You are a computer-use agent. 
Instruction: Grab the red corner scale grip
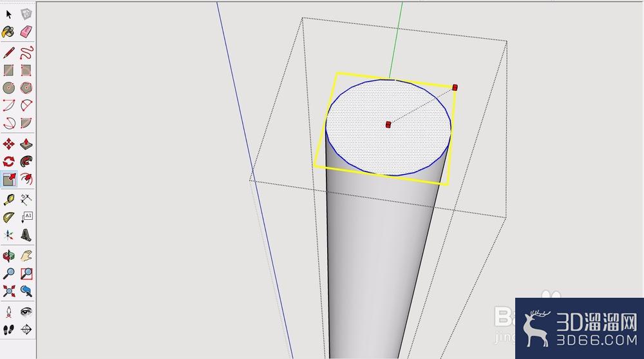(x=455, y=87)
